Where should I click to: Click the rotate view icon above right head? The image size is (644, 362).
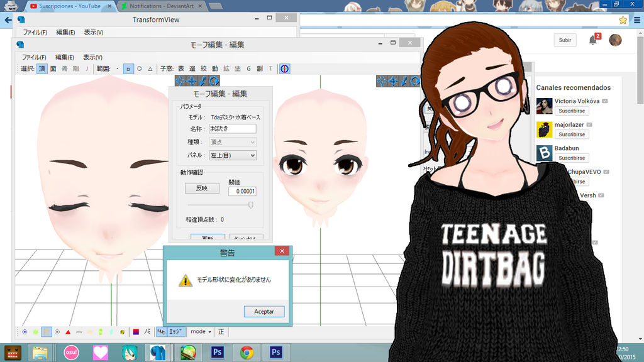[414, 81]
